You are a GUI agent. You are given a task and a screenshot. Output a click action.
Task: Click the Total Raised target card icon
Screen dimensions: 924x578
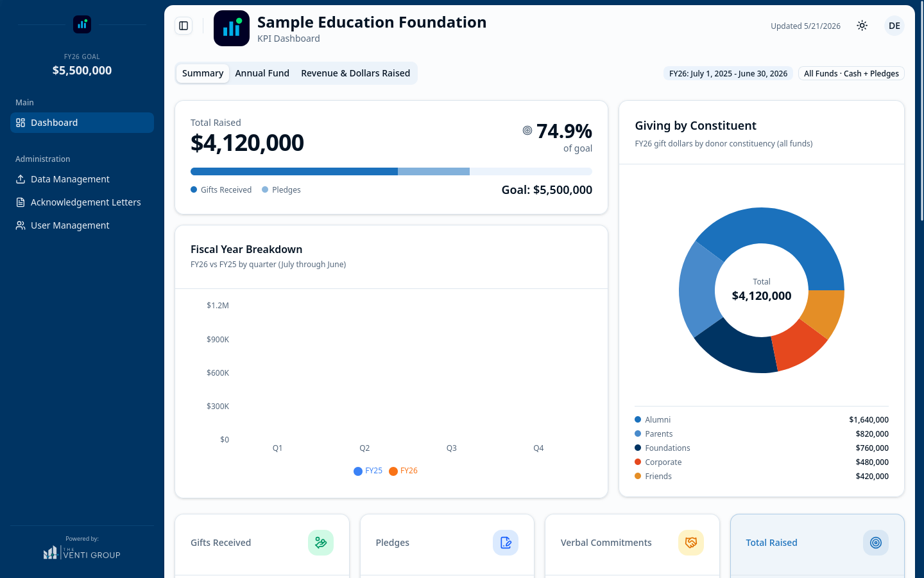point(876,543)
